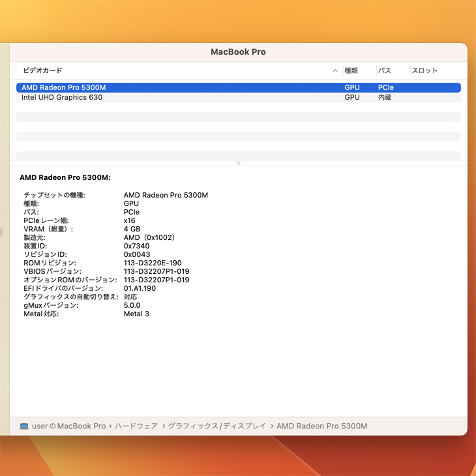Click the split-pane divider handle dot

(239, 163)
